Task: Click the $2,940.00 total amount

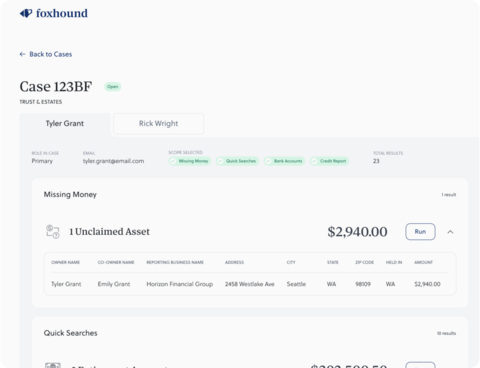Action: pos(357,232)
